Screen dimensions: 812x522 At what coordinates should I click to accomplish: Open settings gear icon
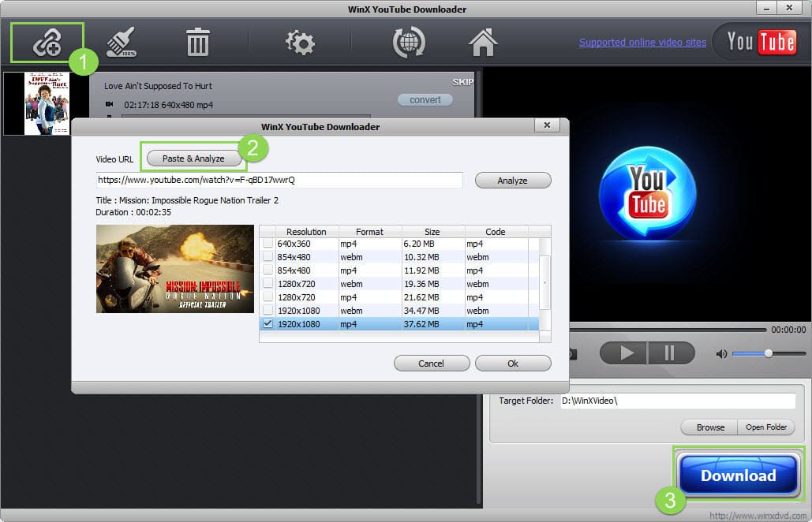pyautogui.click(x=300, y=43)
